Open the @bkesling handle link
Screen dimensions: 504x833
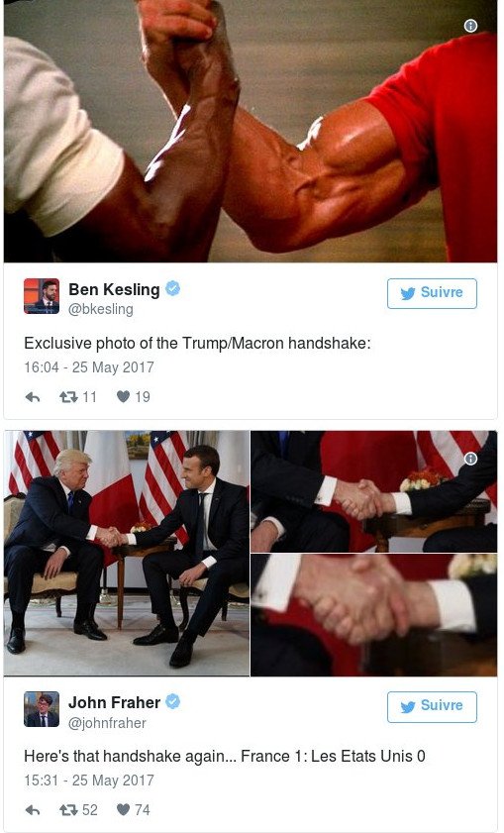click(101, 309)
